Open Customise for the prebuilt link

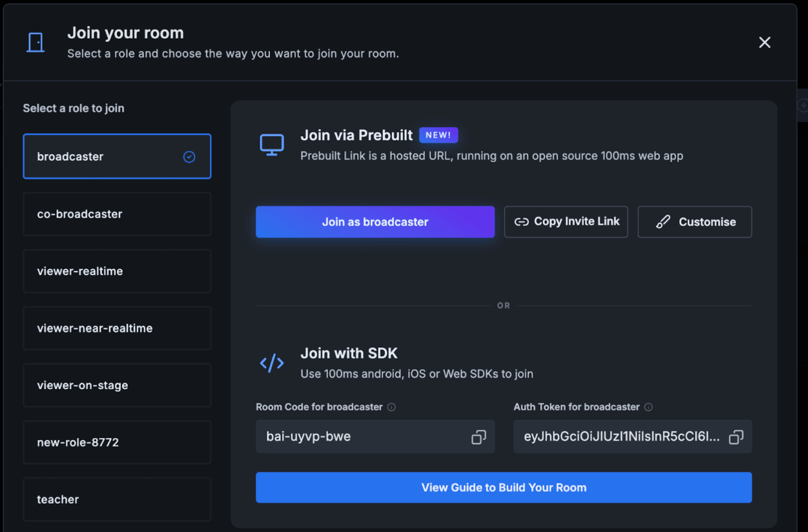(x=695, y=222)
